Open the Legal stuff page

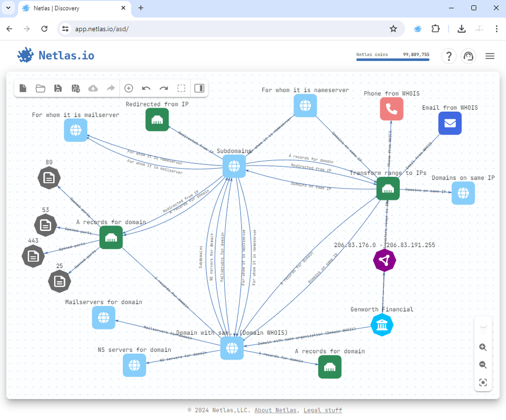(x=323, y=410)
